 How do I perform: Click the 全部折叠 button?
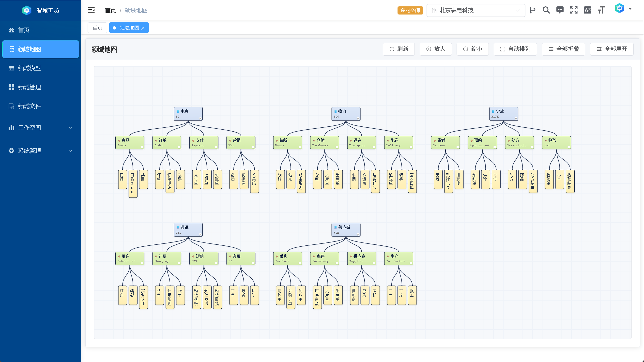[x=564, y=49]
